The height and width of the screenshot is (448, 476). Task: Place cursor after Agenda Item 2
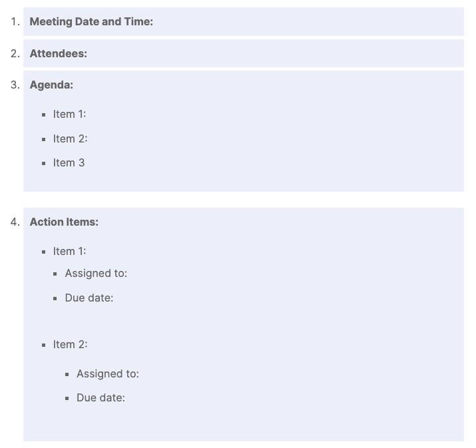[x=88, y=138]
